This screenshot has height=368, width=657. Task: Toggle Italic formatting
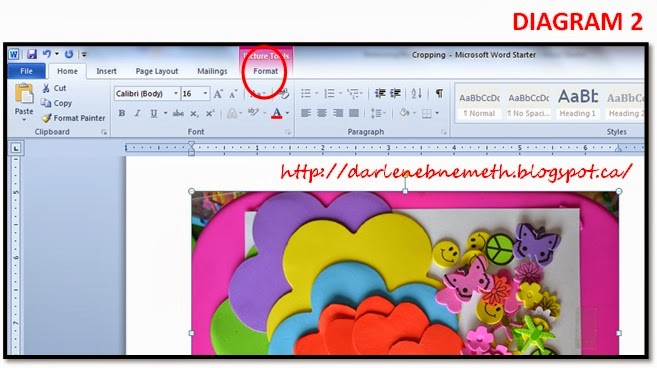tap(137, 113)
